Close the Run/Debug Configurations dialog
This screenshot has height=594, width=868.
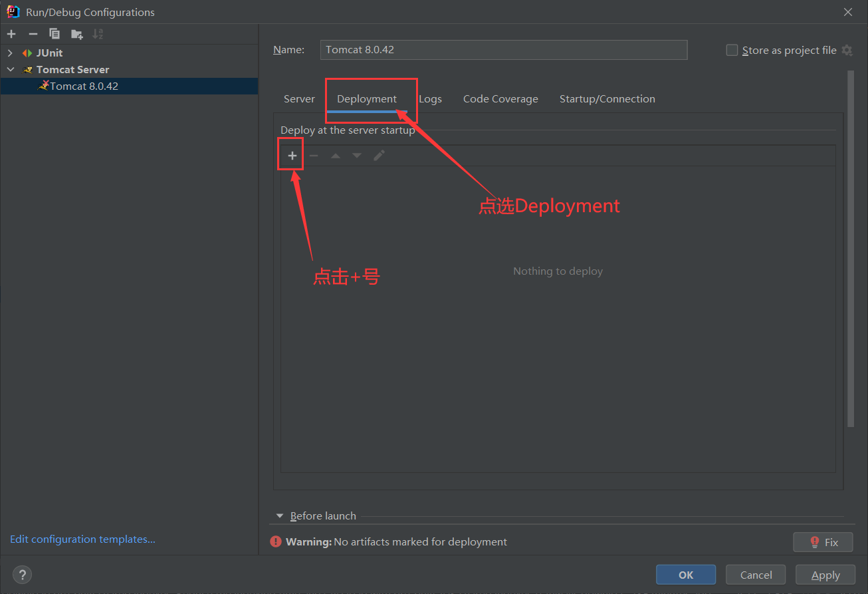848,12
